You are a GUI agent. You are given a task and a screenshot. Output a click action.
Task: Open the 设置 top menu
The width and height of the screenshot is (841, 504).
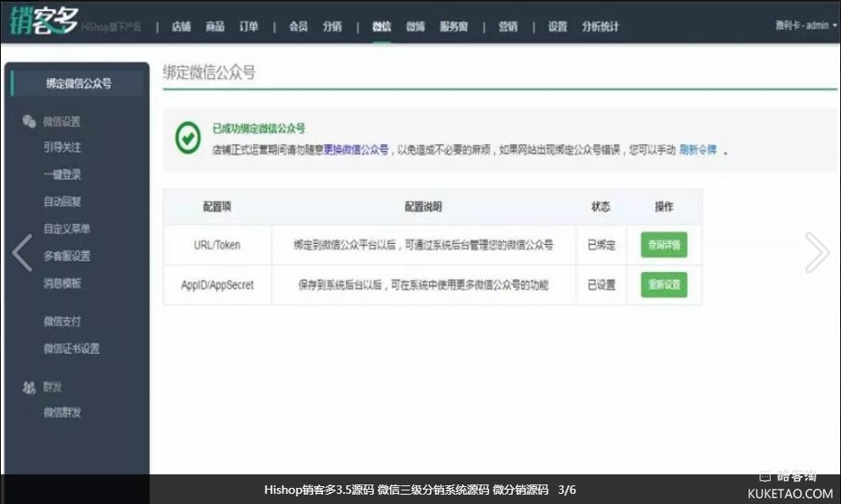558,26
